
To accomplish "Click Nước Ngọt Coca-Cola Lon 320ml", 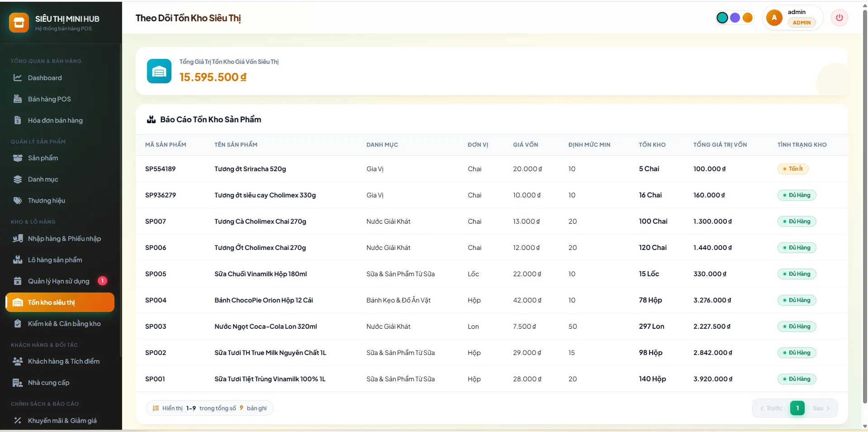I will click(x=266, y=326).
